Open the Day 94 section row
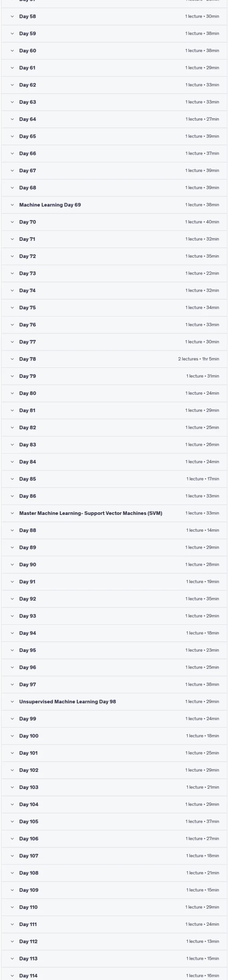Image resolution: width=229 pixels, height=980 pixels. pos(114,633)
